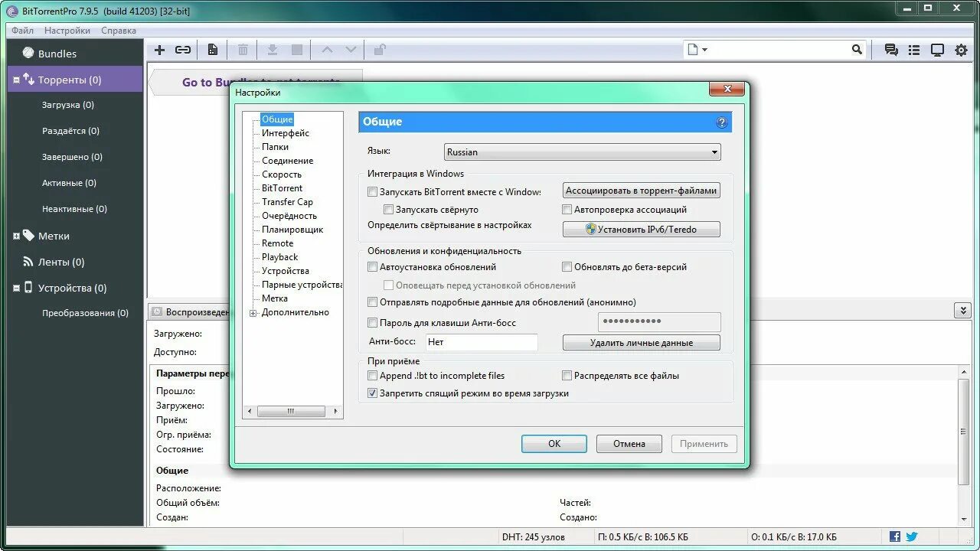Image resolution: width=980 pixels, height=551 pixels.
Task: Open the Справка menu
Action: pyautogui.click(x=119, y=31)
